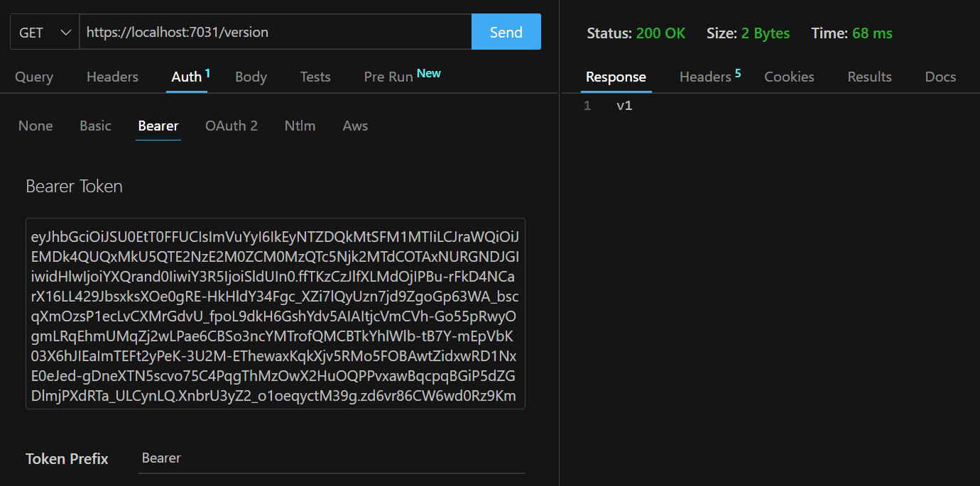Click inside the Bearer Token text area
Viewport: 980px width, 486px height.
276,314
